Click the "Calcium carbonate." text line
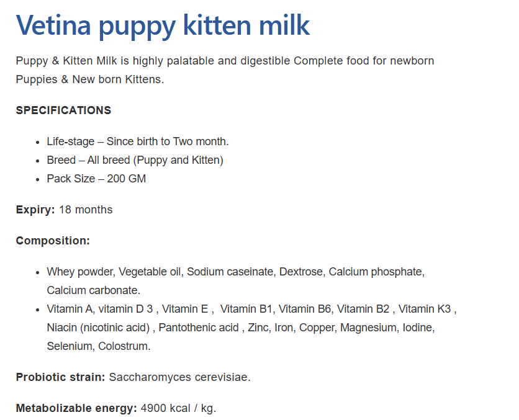This screenshot has width=519, height=420. click(x=93, y=290)
